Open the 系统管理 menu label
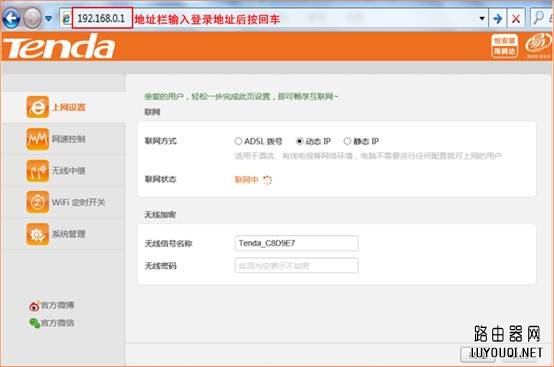The height and width of the screenshot is (367, 554). [x=69, y=234]
